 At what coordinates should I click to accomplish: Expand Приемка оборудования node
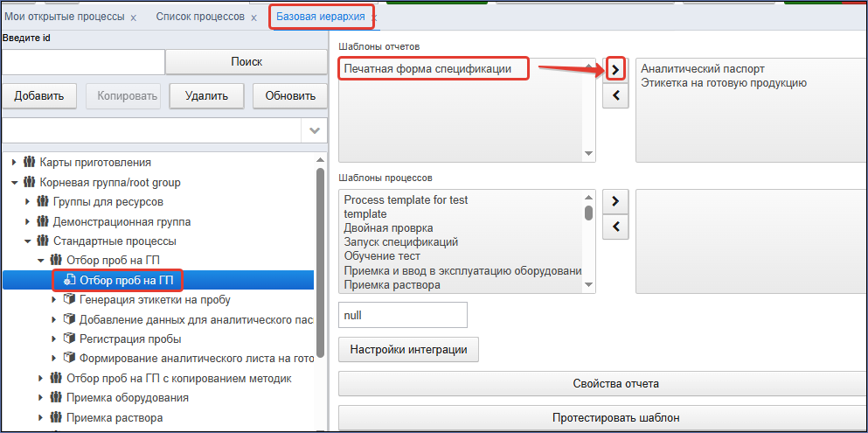pos(41,397)
